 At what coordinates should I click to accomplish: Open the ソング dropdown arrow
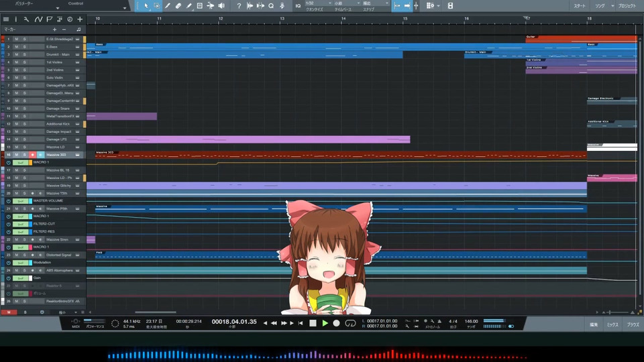[612, 6]
